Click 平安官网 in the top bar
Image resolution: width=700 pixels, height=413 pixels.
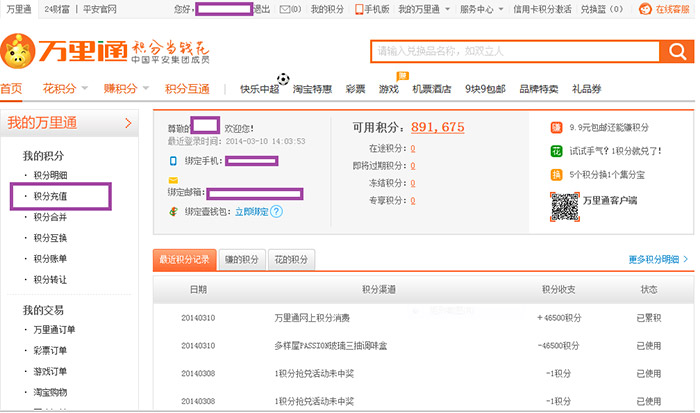pos(100,9)
